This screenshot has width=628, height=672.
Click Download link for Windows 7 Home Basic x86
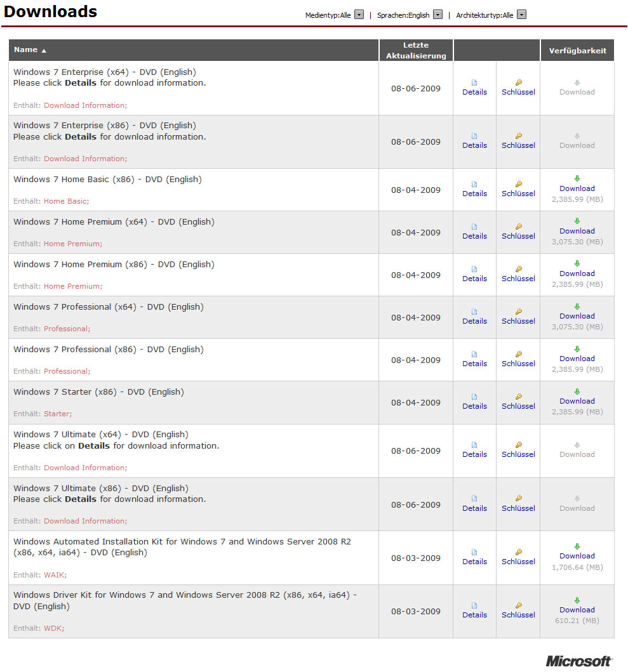coord(577,188)
